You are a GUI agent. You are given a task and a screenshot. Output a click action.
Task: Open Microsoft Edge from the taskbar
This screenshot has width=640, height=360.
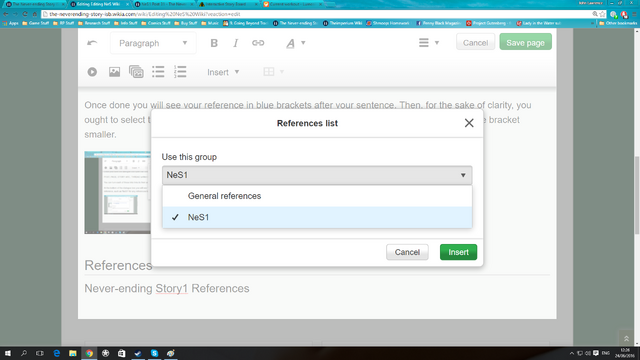point(56,353)
